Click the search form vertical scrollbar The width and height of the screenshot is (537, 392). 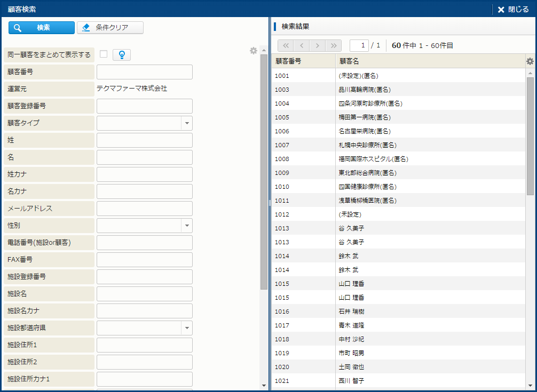264,171
